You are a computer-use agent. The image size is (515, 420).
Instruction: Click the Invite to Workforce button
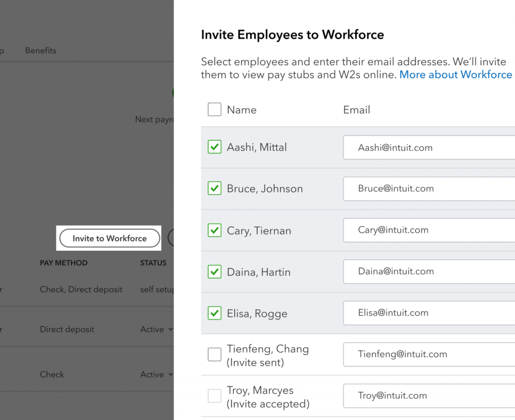tap(110, 238)
